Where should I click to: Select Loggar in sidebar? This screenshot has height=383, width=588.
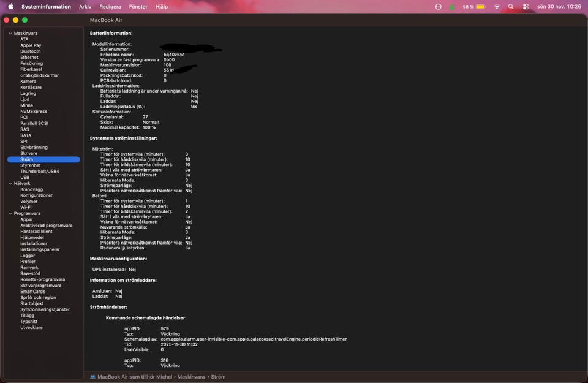pos(28,256)
